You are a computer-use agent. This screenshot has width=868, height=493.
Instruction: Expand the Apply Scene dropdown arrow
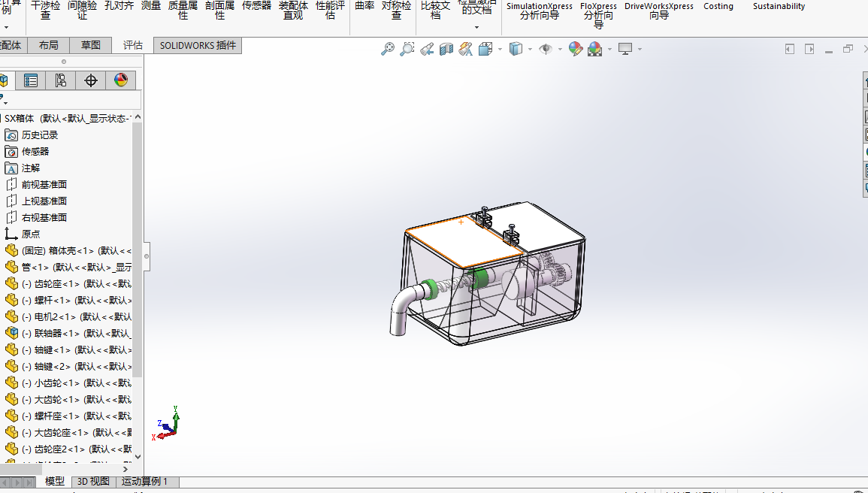(x=609, y=50)
